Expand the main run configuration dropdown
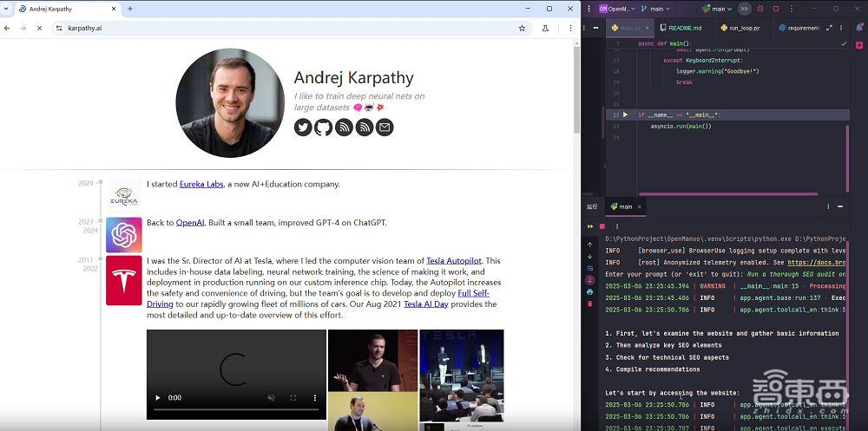 pos(718,9)
